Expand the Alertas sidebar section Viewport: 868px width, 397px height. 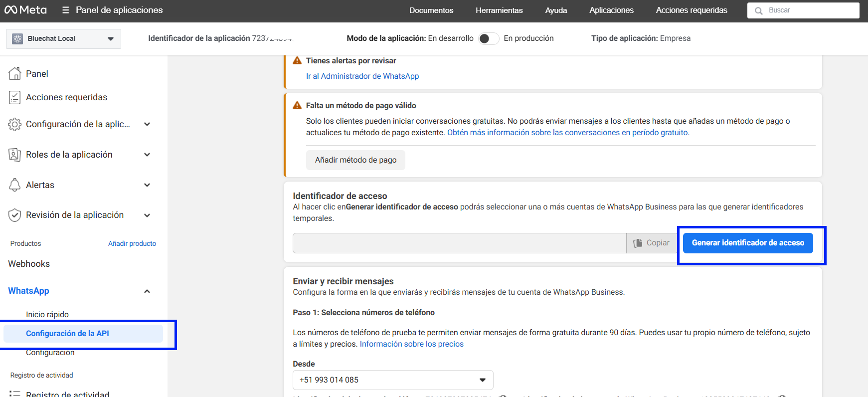(x=147, y=185)
